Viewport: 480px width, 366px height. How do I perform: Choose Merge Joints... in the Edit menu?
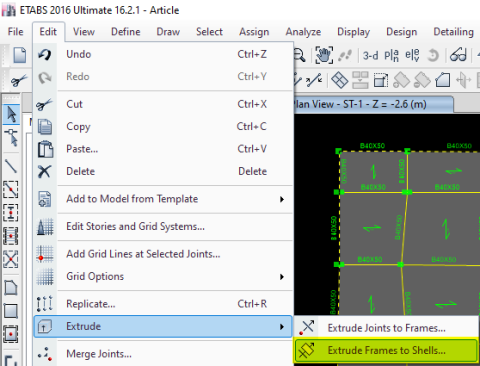(163, 354)
